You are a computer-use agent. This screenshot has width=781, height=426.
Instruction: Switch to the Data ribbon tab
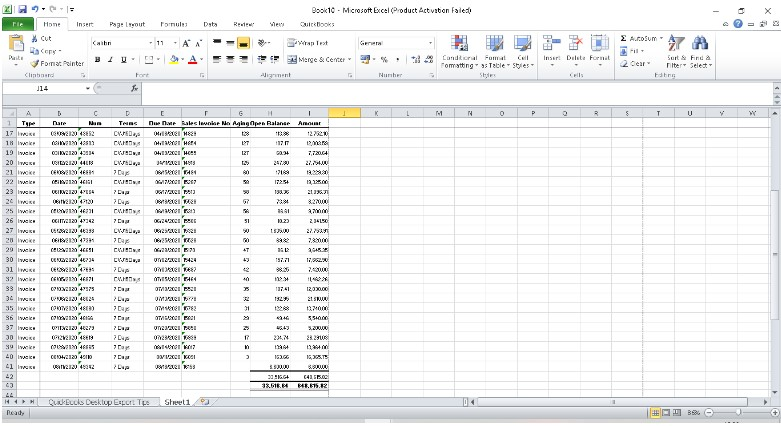210,24
